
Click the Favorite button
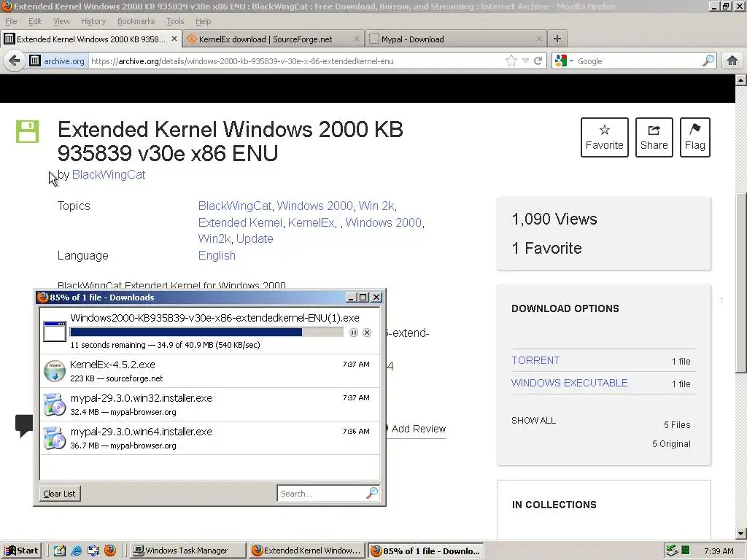pyautogui.click(x=605, y=137)
